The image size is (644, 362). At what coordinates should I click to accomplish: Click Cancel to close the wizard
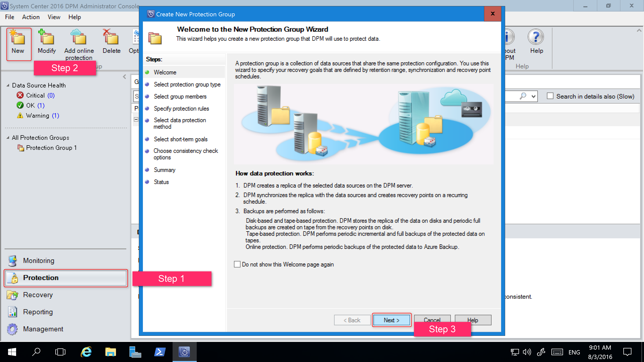point(432,320)
